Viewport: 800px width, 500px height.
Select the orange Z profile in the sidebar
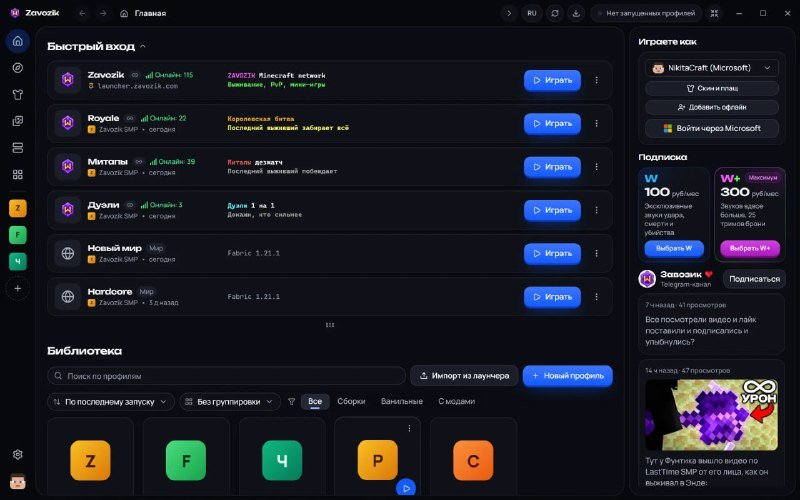[18, 208]
